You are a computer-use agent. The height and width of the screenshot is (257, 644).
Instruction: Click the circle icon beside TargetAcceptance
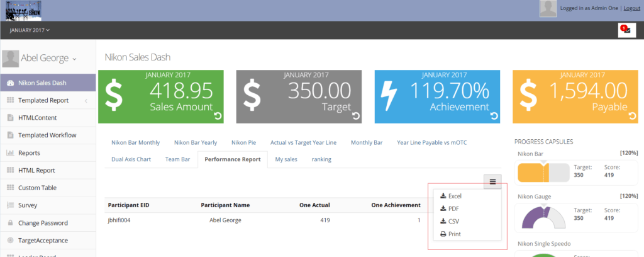click(x=11, y=240)
